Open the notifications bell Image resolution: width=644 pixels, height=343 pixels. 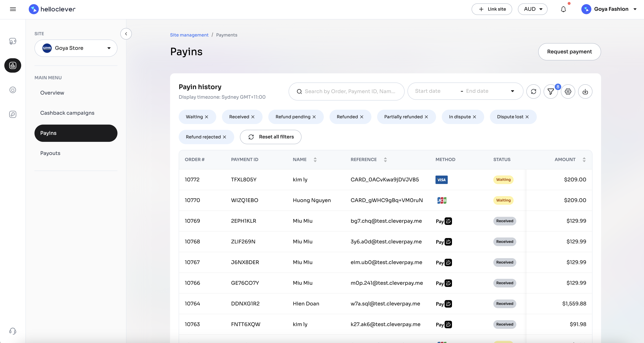click(x=563, y=9)
